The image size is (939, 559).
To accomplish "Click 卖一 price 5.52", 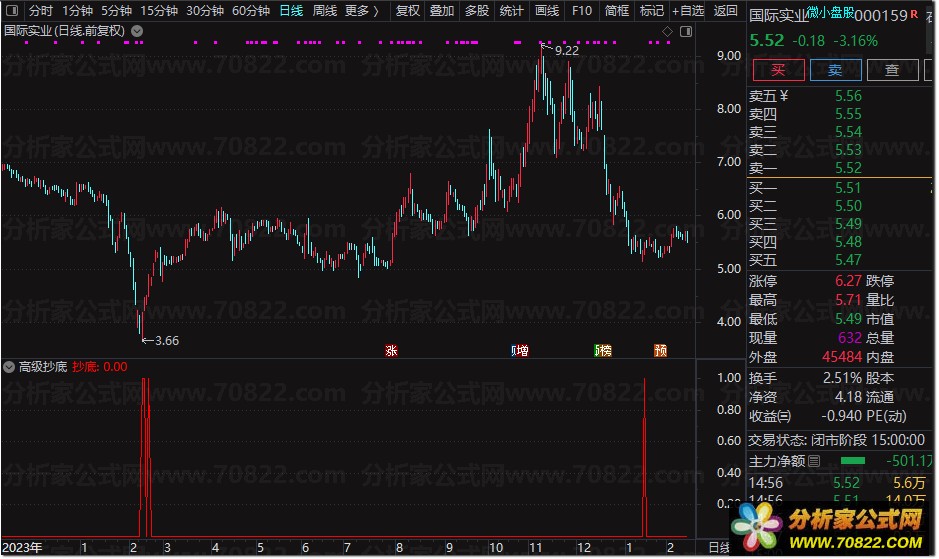I will (849, 168).
